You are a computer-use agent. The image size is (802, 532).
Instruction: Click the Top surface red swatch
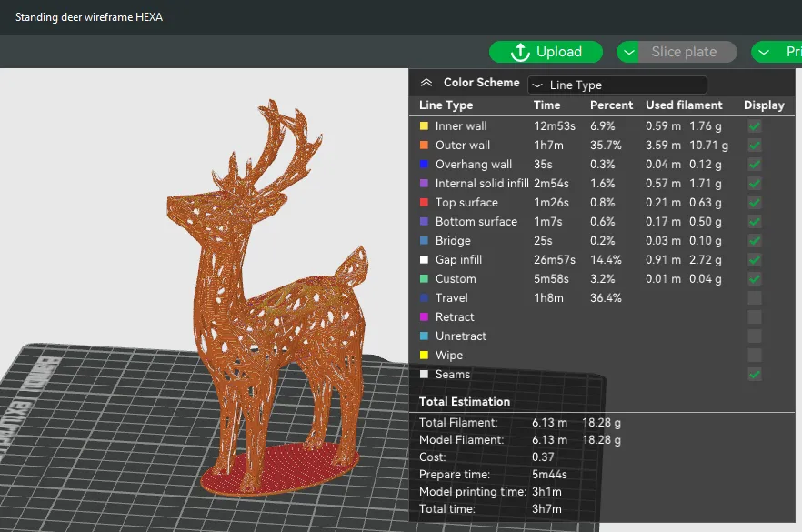point(424,203)
